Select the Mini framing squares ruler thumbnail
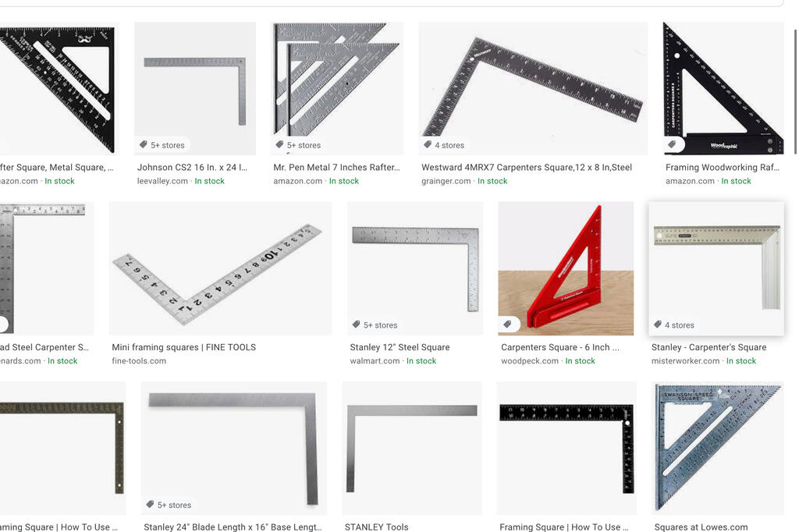The image size is (799, 532). tap(221, 268)
